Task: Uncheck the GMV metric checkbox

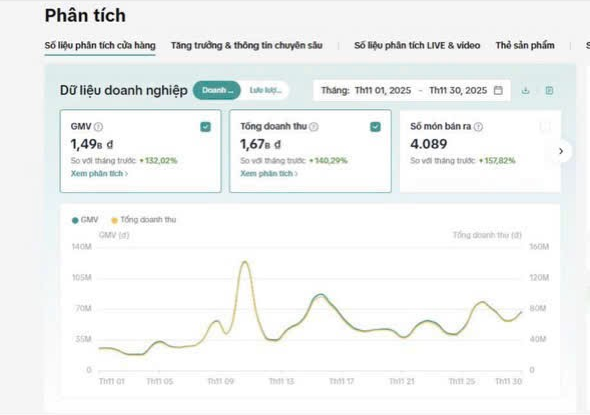Action: [x=205, y=127]
